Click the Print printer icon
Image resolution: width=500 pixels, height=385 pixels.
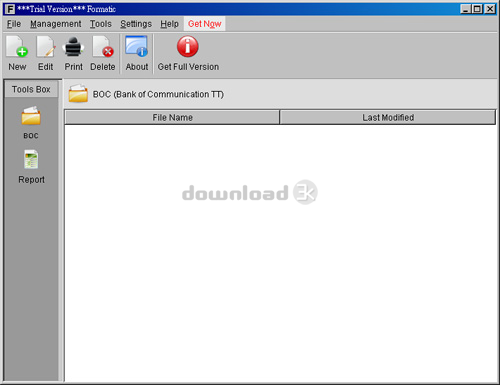point(73,47)
